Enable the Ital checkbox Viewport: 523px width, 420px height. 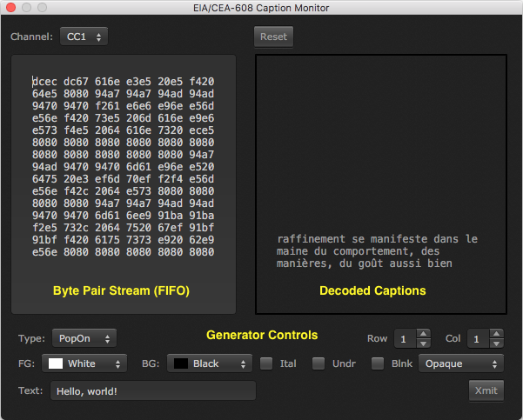[x=267, y=363]
